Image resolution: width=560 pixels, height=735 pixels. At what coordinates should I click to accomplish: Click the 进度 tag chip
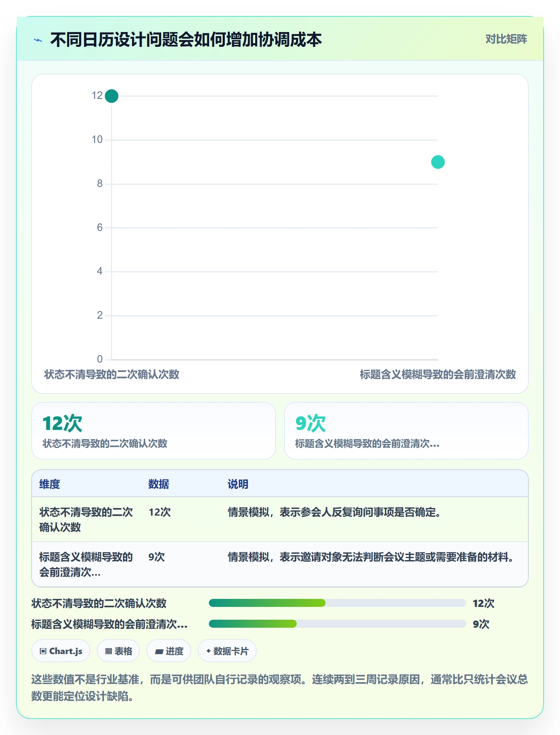tap(169, 651)
